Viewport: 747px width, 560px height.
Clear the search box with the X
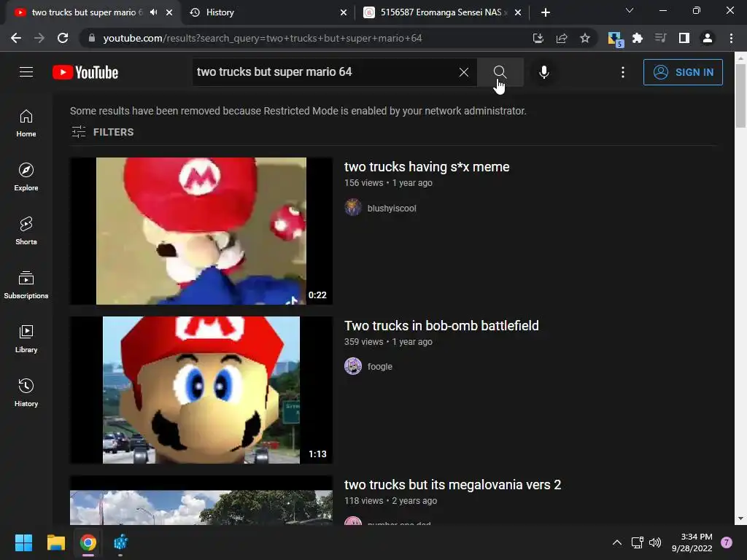pos(463,72)
